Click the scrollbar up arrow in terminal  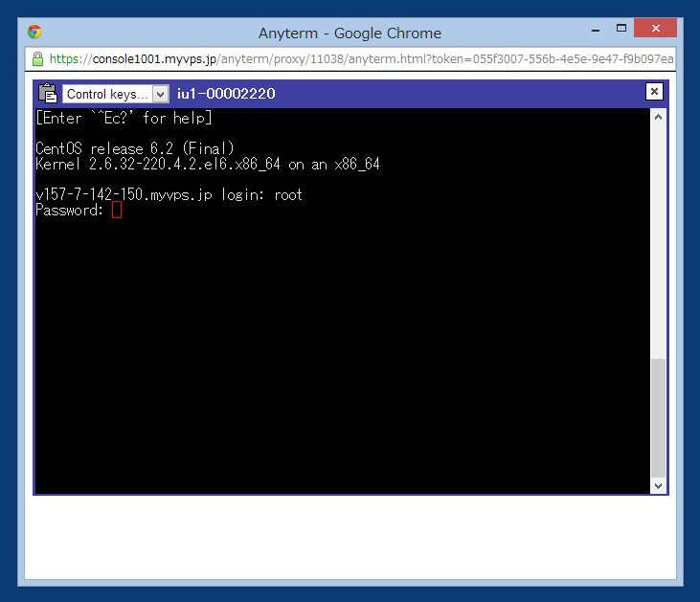coord(658,118)
